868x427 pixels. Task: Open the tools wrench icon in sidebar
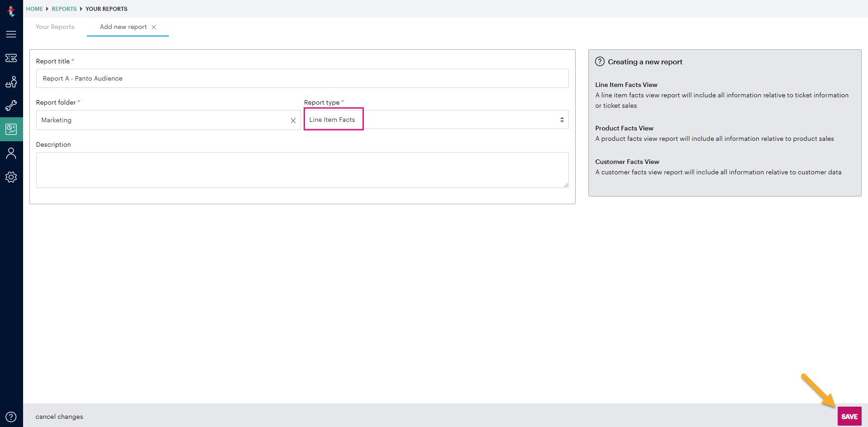coord(11,106)
